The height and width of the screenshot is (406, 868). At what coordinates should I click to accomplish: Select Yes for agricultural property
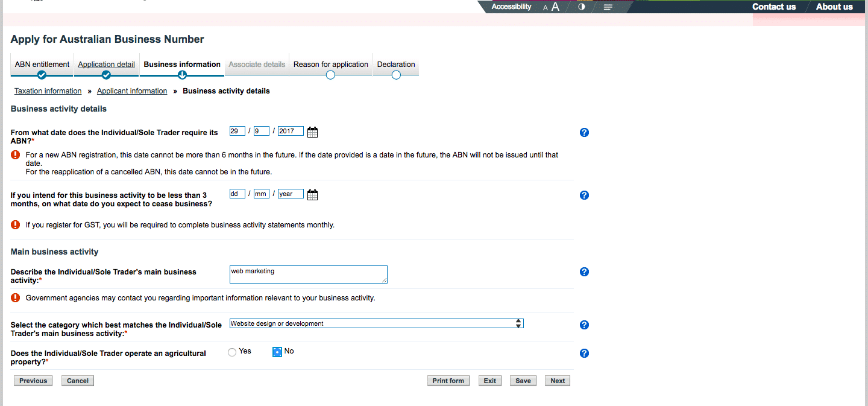pyautogui.click(x=232, y=352)
